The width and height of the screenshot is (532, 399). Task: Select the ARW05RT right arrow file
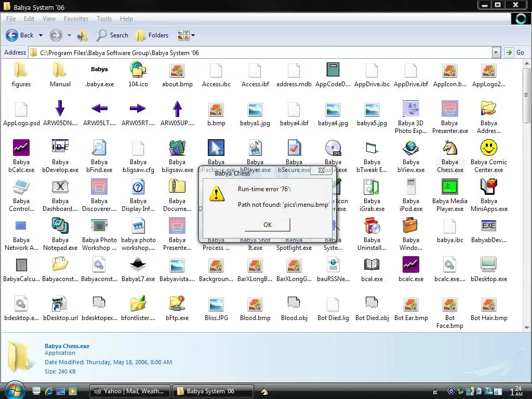[138, 114]
